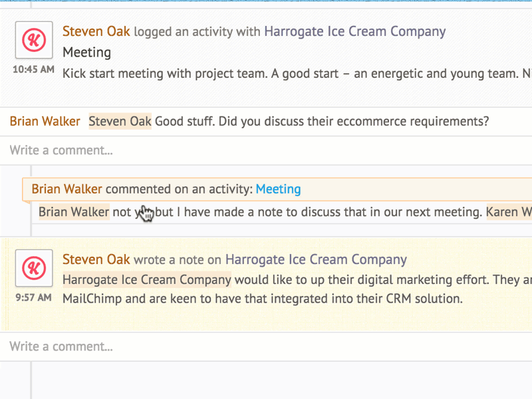Open Steven Oak's profile from the note header
The width and height of the screenshot is (532, 399).
[96, 259]
